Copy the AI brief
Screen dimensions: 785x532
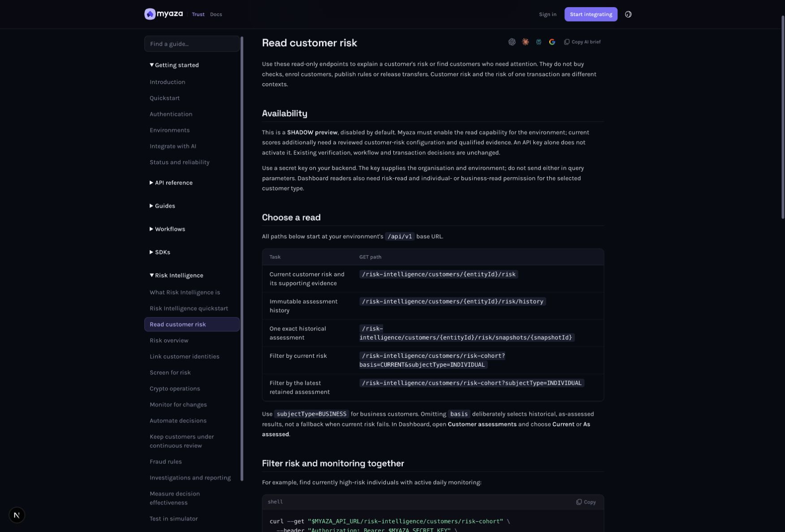tap(582, 42)
